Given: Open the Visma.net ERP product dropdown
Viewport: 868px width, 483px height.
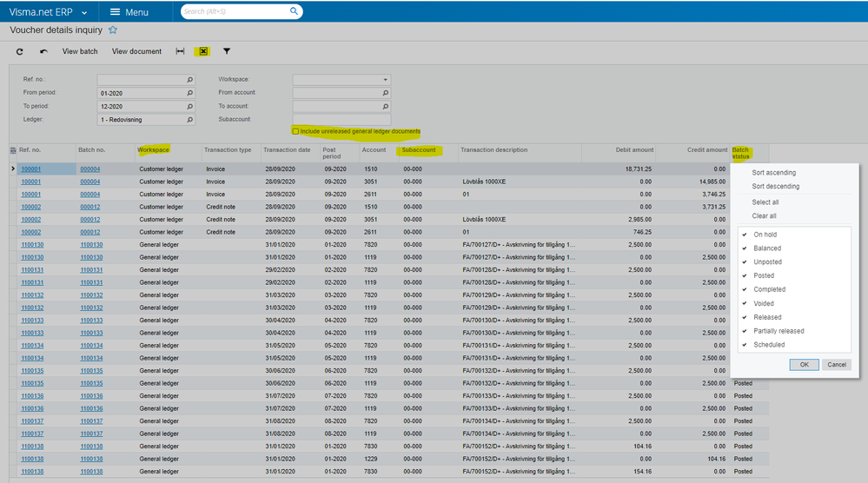Looking at the screenshot, I should pyautogui.click(x=84, y=13).
